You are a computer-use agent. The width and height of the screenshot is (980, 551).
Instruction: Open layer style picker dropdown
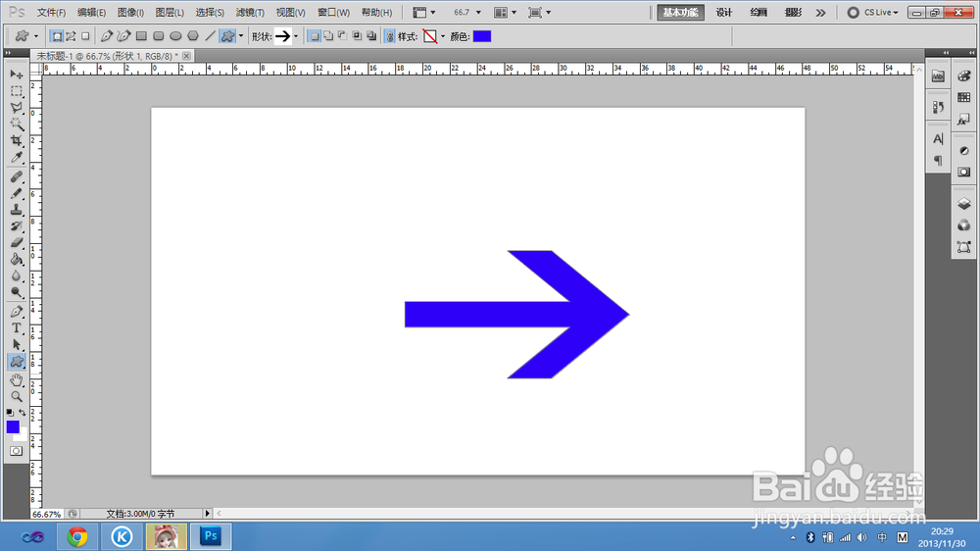443,36
